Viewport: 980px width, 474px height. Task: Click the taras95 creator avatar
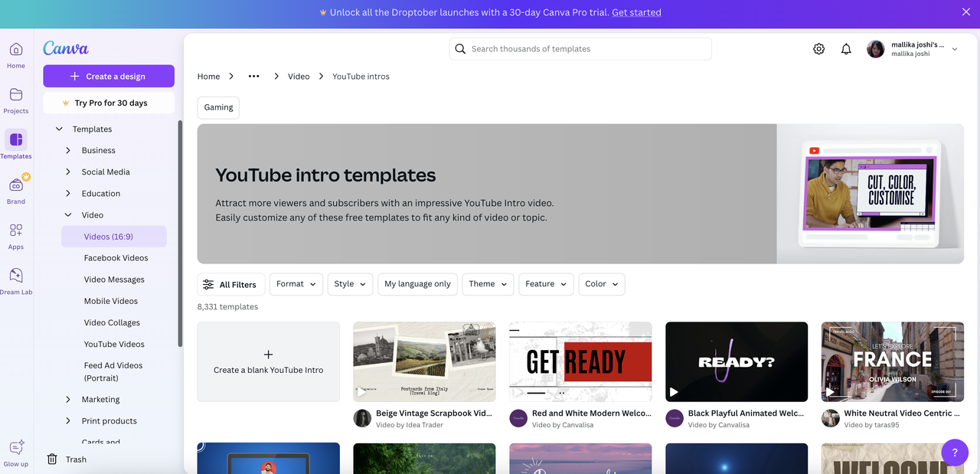pyautogui.click(x=831, y=418)
